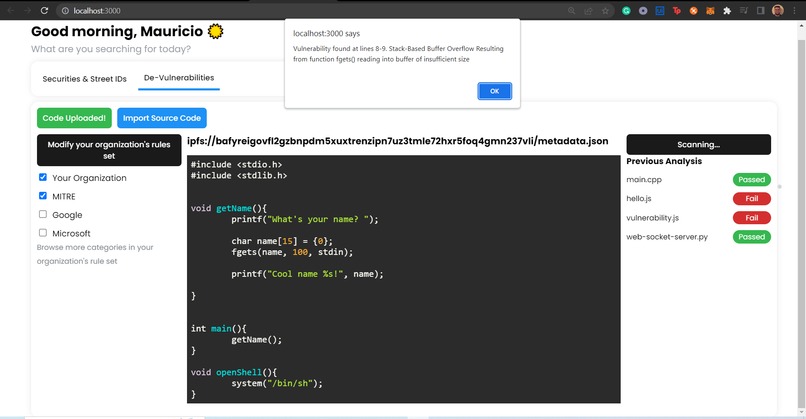View site information icon beside localhost:3000
The height and width of the screenshot is (419, 806).
coord(65,10)
